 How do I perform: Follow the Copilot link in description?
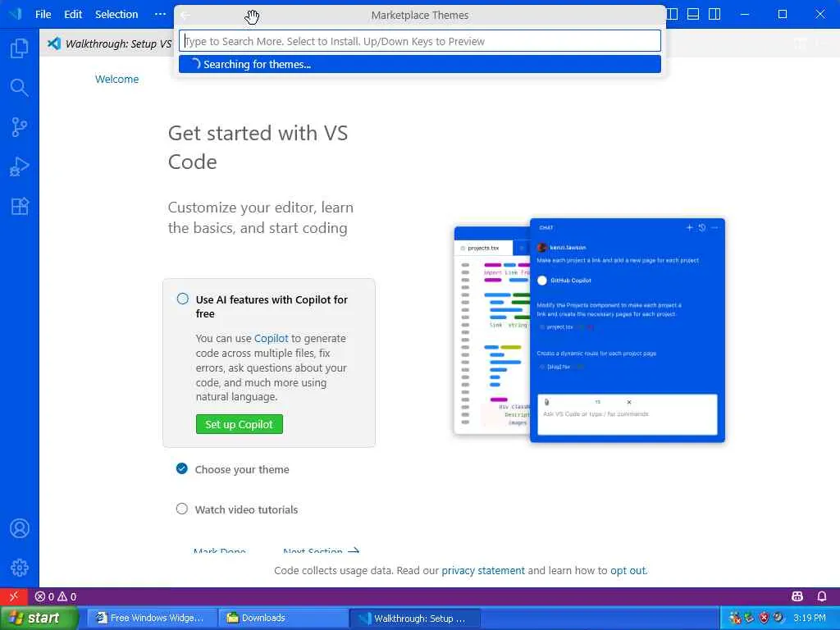(271, 339)
